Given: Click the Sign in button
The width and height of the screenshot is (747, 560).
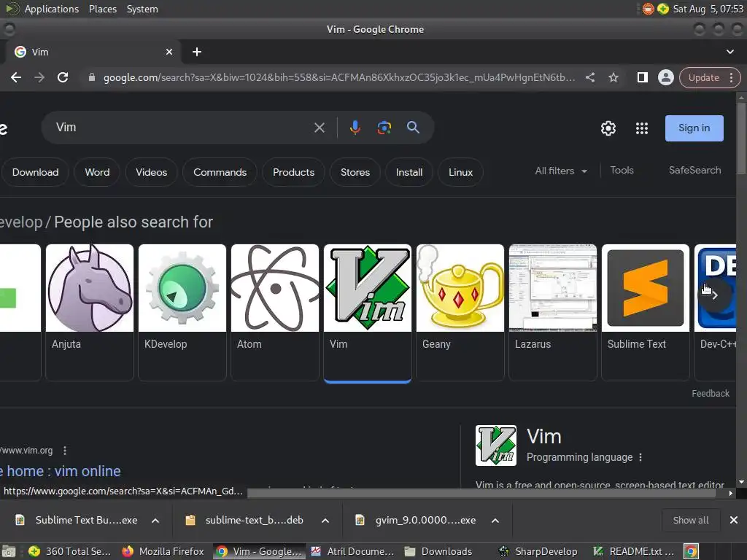Looking at the screenshot, I should (x=694, y=128).
